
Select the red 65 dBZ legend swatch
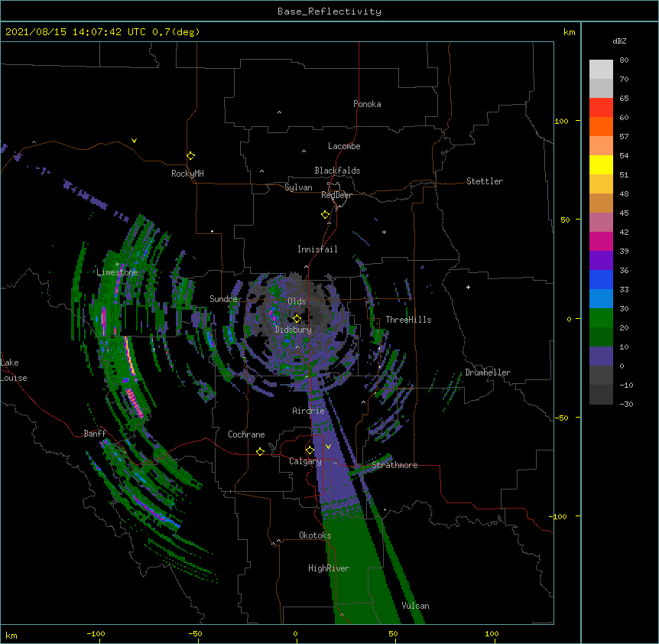pyautogui.click(x=601, y=107)
